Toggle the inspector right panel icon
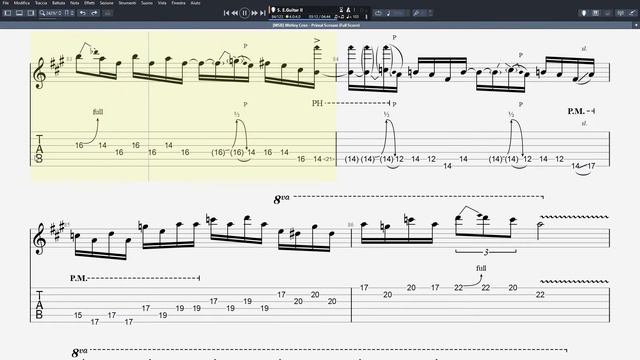 pyautogui.click(x=31, y=13)
